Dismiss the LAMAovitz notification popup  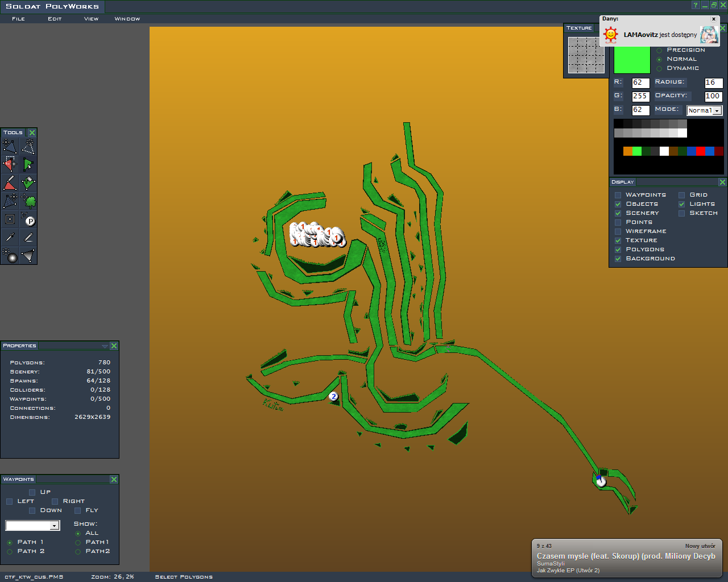click(714, 19)
